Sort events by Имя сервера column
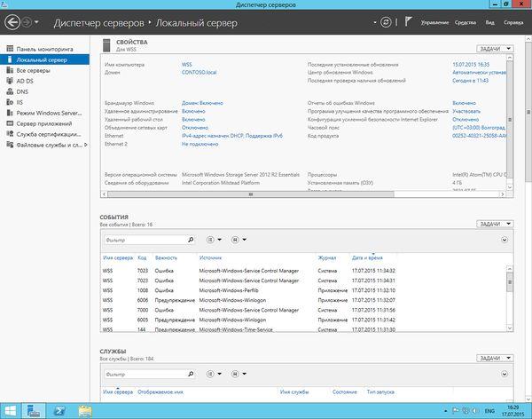This screenshot has height=419, width=532. 118,258
